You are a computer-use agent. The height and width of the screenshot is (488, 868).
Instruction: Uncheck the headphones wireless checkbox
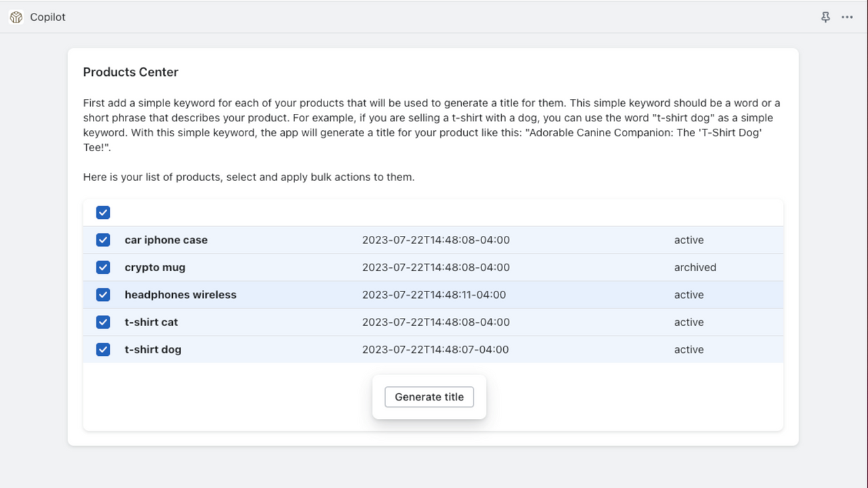click(x=103, y=295)
